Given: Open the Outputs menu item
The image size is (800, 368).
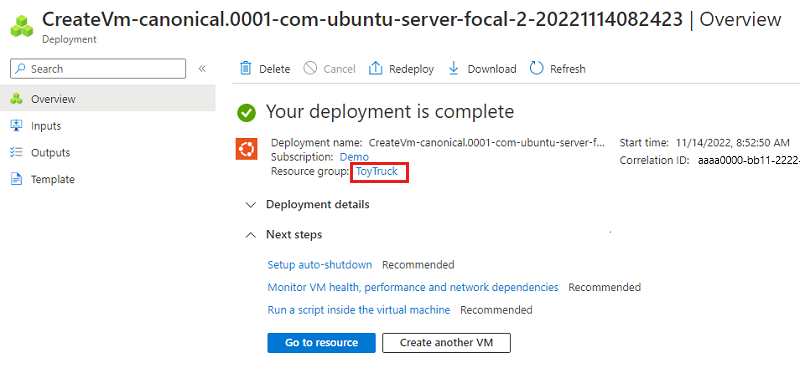Looking at the screenshot, I should 108,153.
